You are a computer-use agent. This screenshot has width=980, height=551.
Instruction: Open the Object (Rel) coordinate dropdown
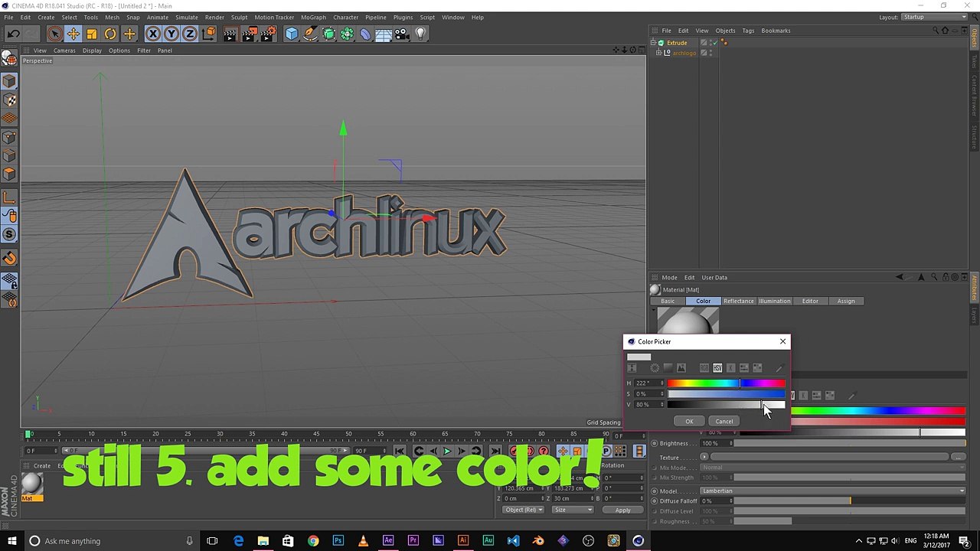coord(523,510)
